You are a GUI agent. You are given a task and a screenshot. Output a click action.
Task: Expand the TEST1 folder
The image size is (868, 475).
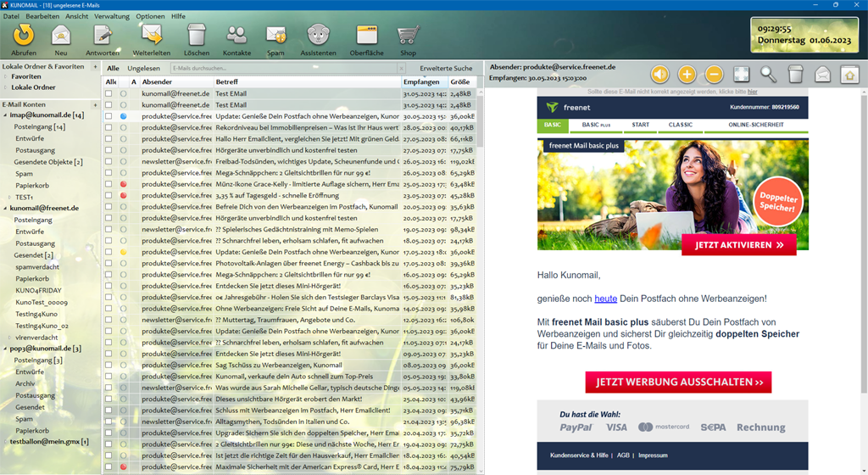coord(9,197)
